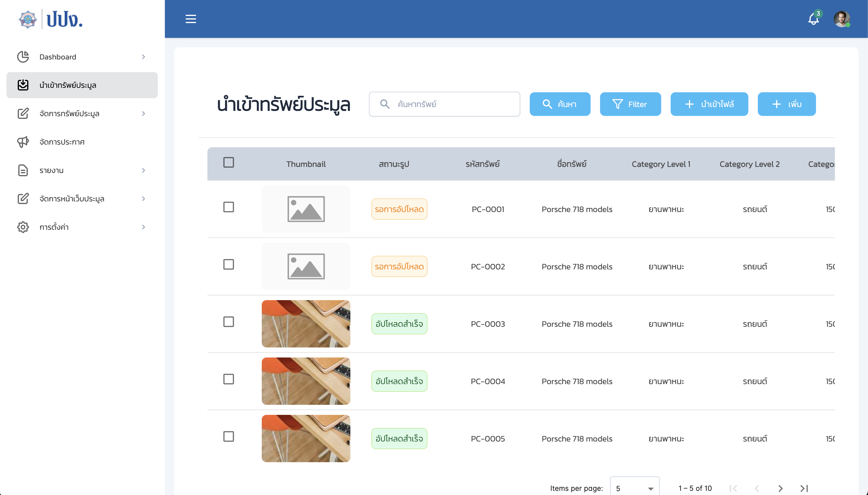Click the ชื่อทรัพย์ column header
The width and height of the screenshot is (868, 495).
coord(572,164)
